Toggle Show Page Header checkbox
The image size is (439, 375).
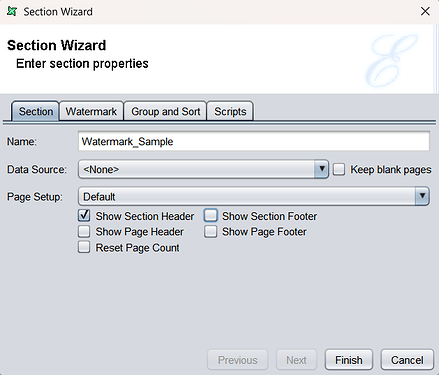(84, 231)
